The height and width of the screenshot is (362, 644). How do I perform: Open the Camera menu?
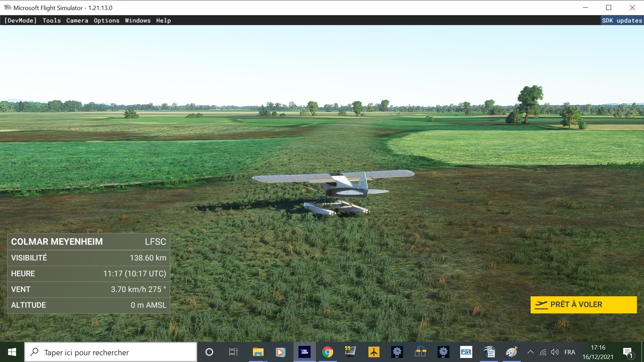(x=77, y=20)
